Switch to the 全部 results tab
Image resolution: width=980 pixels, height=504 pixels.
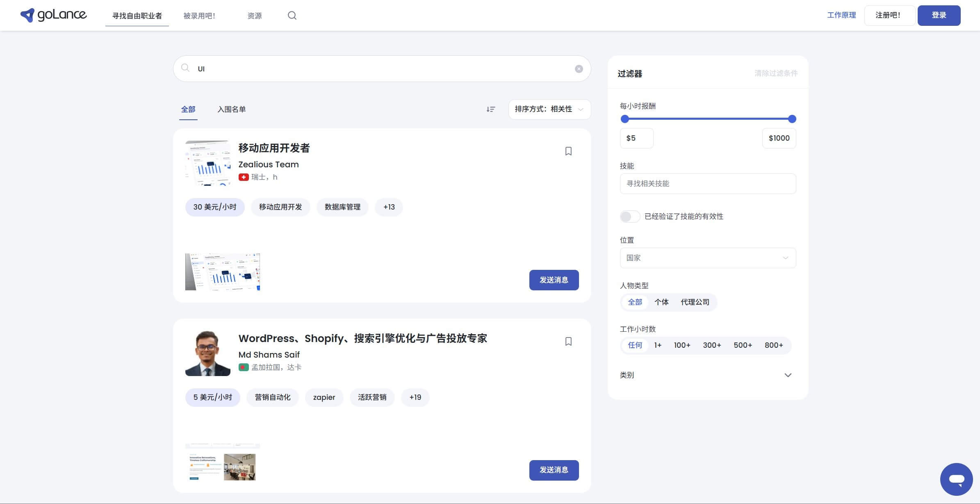188,109
